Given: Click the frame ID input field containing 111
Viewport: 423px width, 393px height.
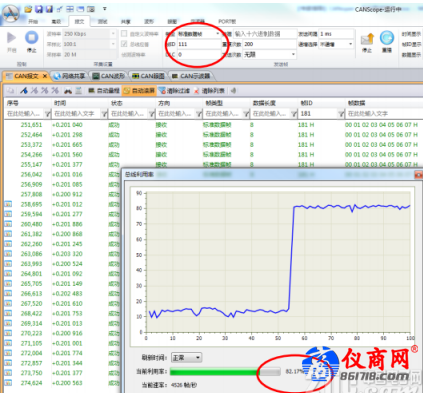Looking at the screenshot, I should (x=198, y=44).
